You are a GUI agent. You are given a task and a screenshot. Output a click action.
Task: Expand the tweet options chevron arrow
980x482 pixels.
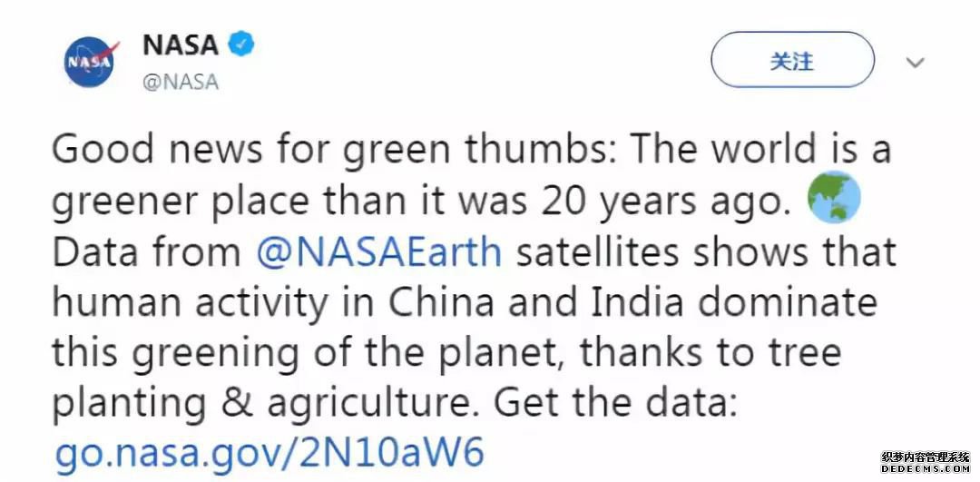[915, 63]
